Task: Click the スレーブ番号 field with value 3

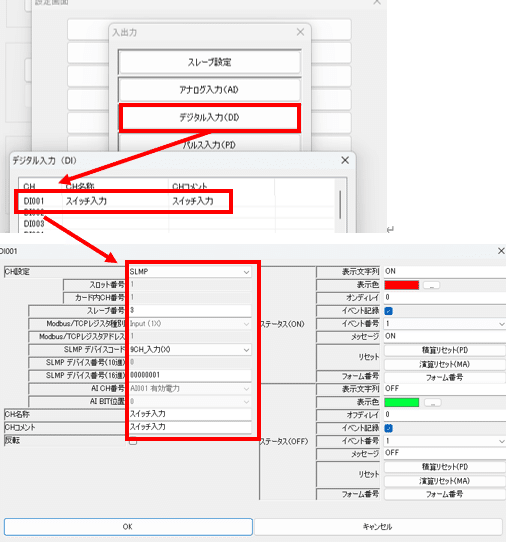Action: click(190, 310)
